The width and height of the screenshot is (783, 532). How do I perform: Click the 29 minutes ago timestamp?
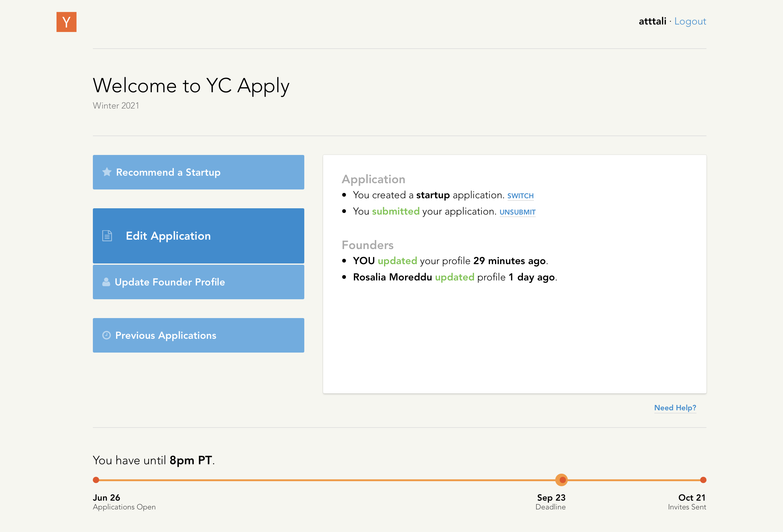tap(509, 261)
